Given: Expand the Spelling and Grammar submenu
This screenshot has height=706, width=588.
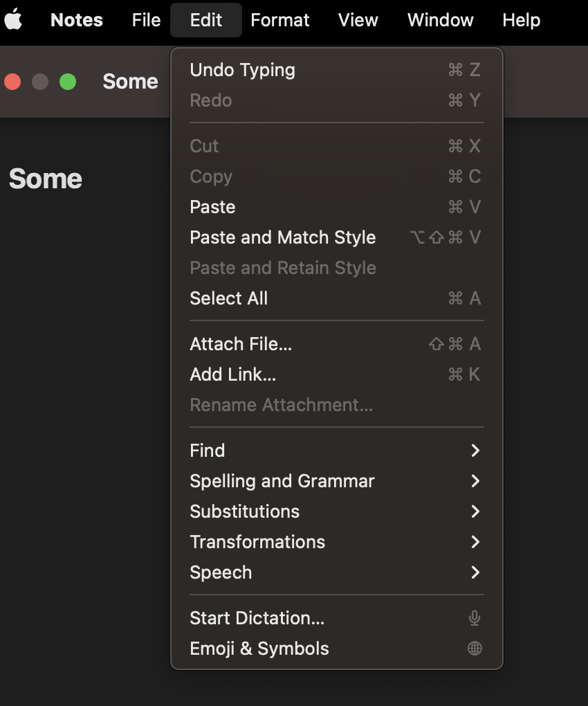Looking at the screenshot, I should click(x=282, y=481).
